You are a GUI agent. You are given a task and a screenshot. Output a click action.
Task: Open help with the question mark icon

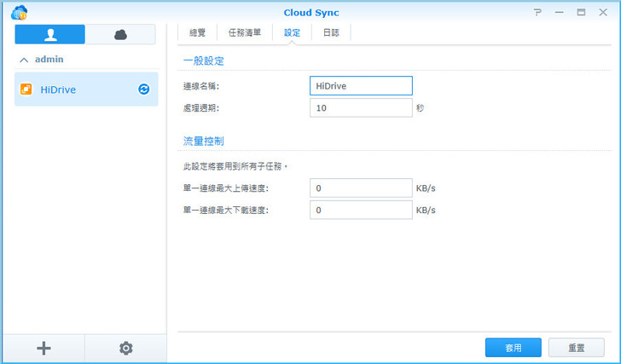click(x=538, y=13)
